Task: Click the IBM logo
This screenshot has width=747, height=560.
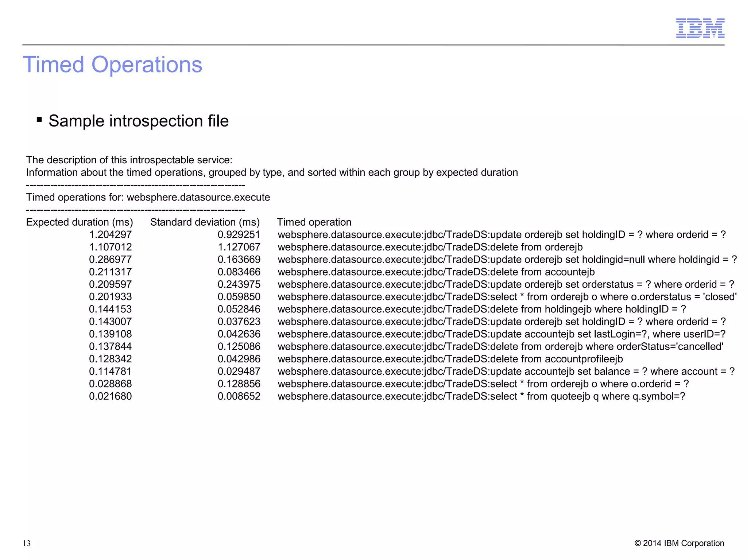Action: tap(700, 28)
